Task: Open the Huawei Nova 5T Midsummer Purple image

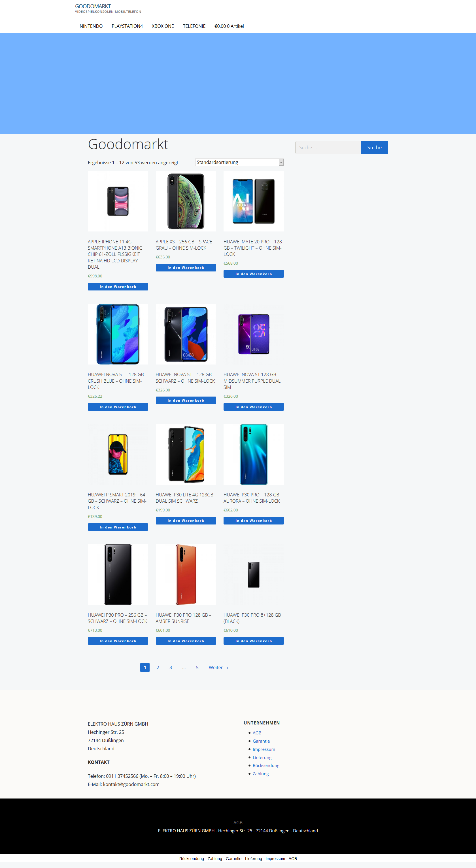Action: click(x=254, y=334)
